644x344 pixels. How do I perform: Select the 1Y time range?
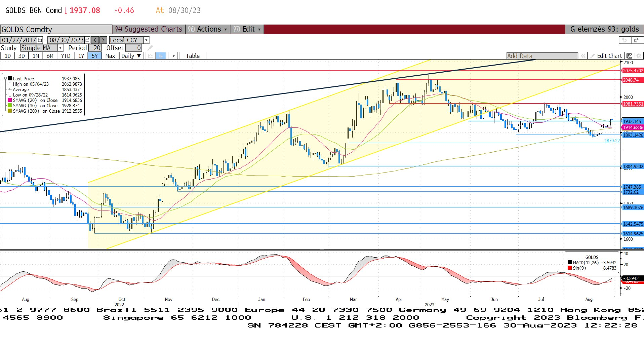tap(81, 56)
